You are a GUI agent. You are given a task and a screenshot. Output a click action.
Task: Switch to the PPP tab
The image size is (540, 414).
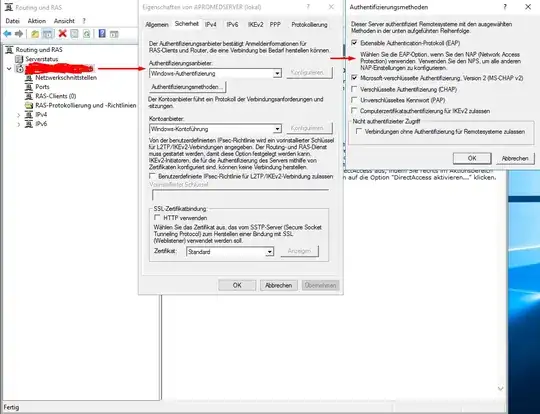275,25
